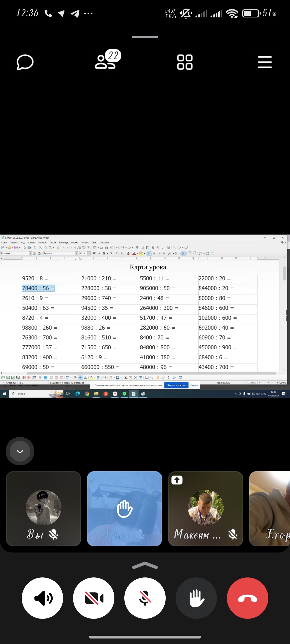End the call with red button

point(247,598)
